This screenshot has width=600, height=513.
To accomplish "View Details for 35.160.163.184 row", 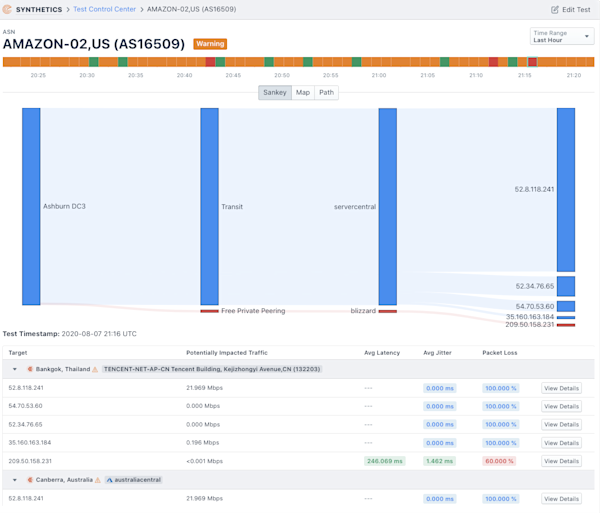I will pyautogui.click(x=561, y=443).
